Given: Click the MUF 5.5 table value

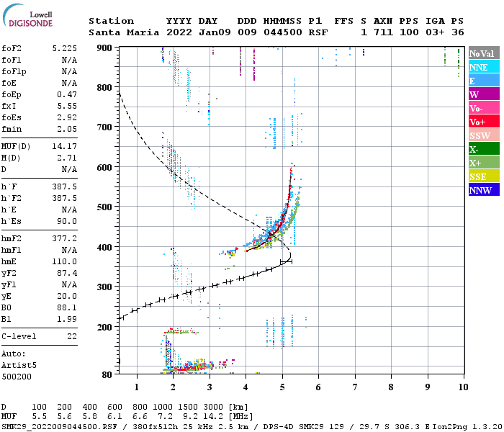Looking at the screenshot, I should pyautogui.click(x=39, y=417).
